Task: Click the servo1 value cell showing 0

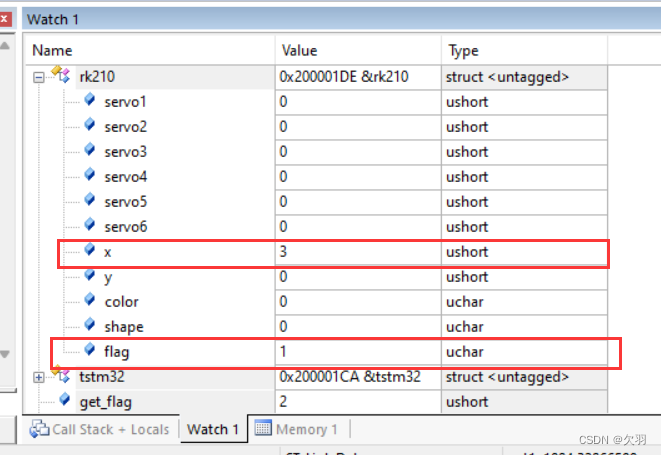Action: (x=358, y=102)
